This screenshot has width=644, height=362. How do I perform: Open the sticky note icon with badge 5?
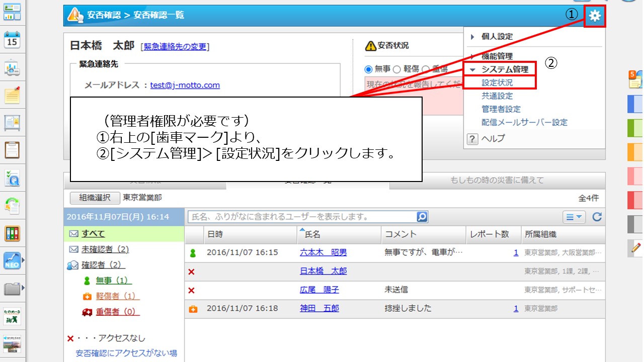click(635, 79)
